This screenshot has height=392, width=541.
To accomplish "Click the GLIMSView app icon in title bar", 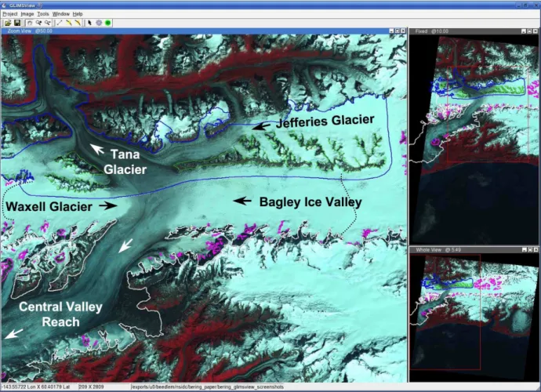I will pyautogui.click(x=4, y=5).
